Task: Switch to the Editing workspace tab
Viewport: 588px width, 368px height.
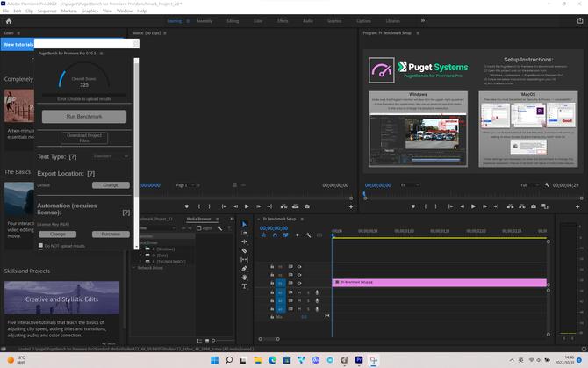Action: (232, 20)
